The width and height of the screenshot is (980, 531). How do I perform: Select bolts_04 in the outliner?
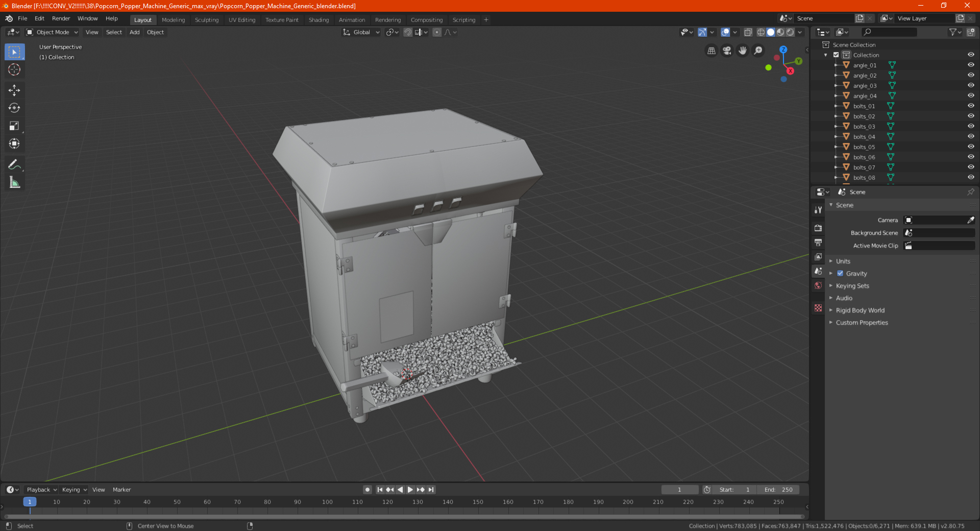coord(864,136)
